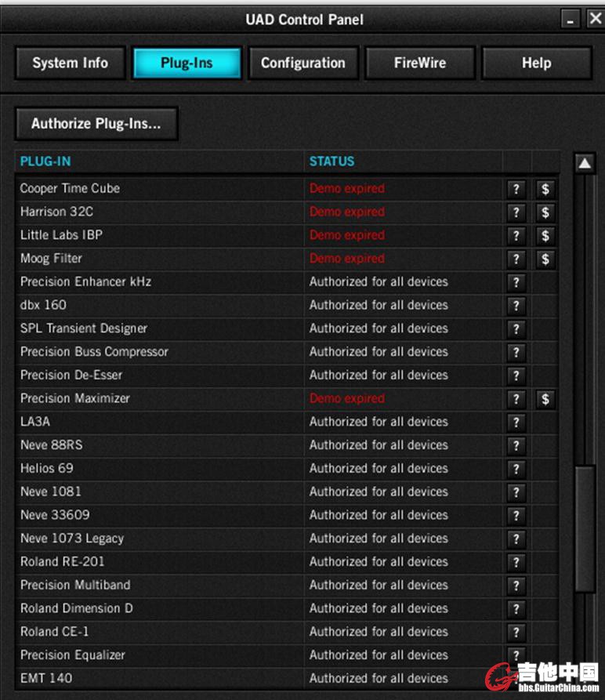This screenshot has width=605, height=700.
Task: Open help for Harrison 32C
Action: click(516, 212)
